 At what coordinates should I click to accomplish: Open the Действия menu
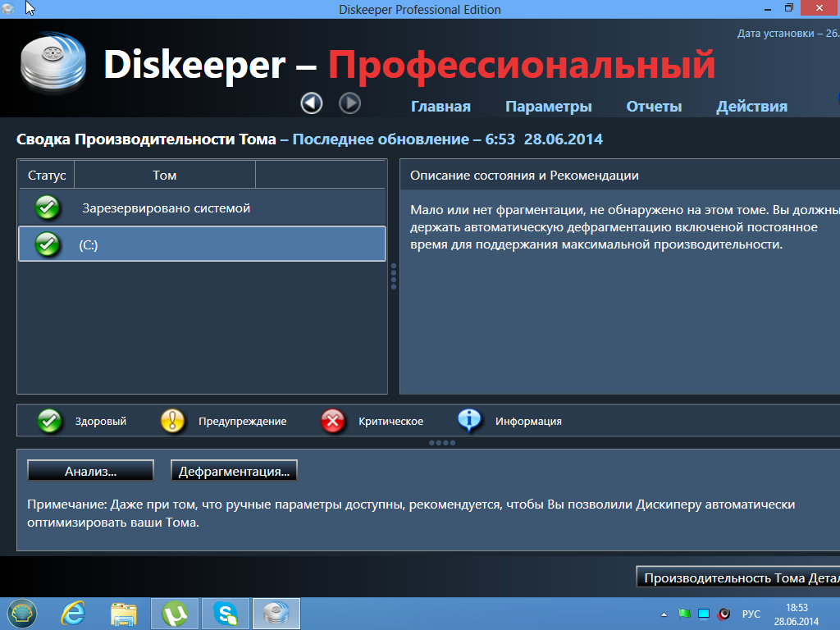pyautogui.click(x=751, y=107)
